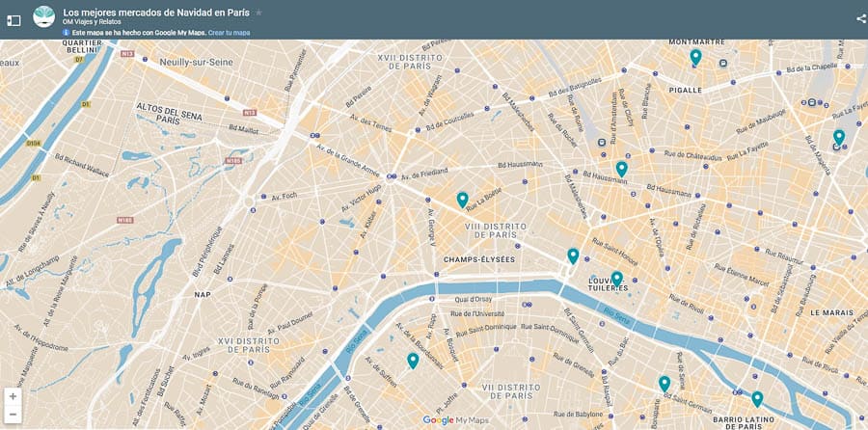Viewport: 868px width, 430px height.
Task: Select the teal marker near Av. de Suffren
Action: click(x=413, y=361)
